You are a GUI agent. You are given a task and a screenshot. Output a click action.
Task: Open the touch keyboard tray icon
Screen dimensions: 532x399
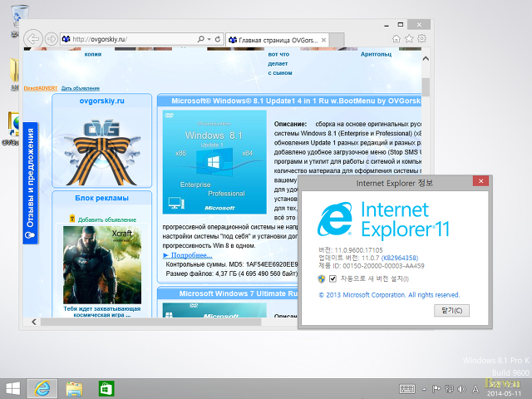pyautogui.click(x=407, y=389)
